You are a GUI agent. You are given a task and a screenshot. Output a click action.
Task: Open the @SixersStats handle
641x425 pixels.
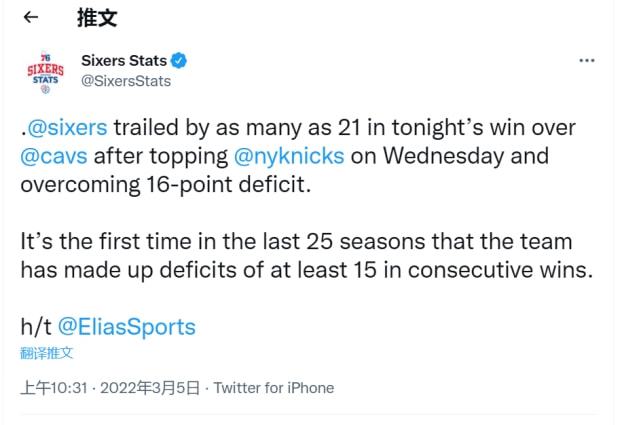(126, 81)
